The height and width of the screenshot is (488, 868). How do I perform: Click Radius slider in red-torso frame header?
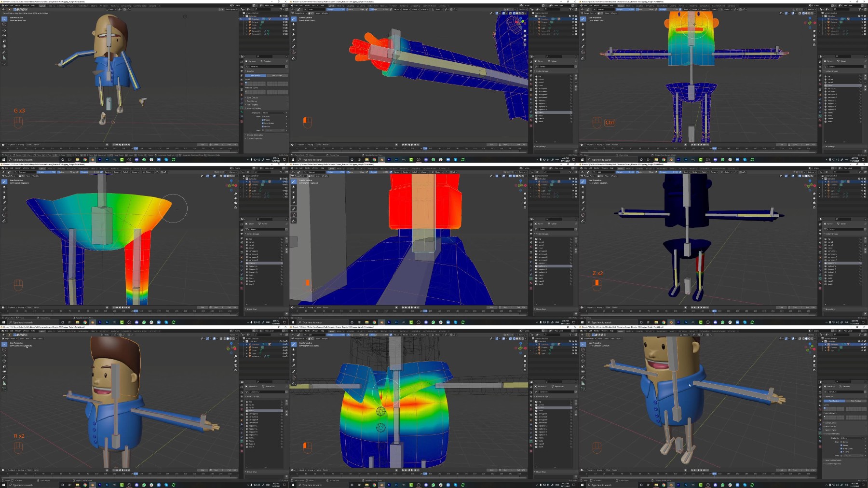click(x=355, y=172)
